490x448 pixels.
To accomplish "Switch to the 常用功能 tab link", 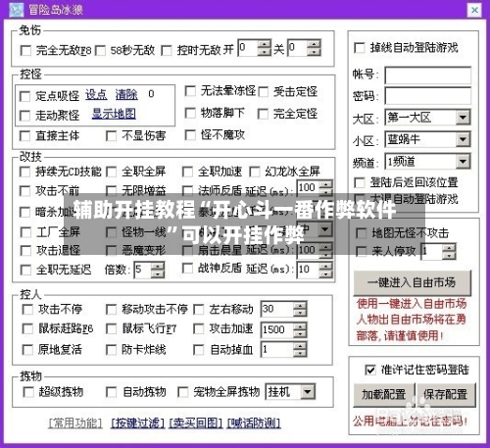I will click(x=75, y=423).
